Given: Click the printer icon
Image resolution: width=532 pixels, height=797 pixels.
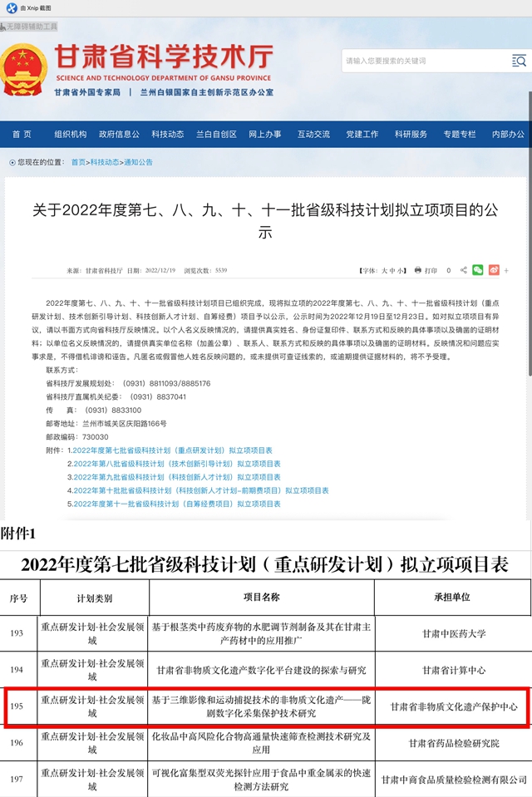Looking at the screenshot, I should click(x=417, y=271).
